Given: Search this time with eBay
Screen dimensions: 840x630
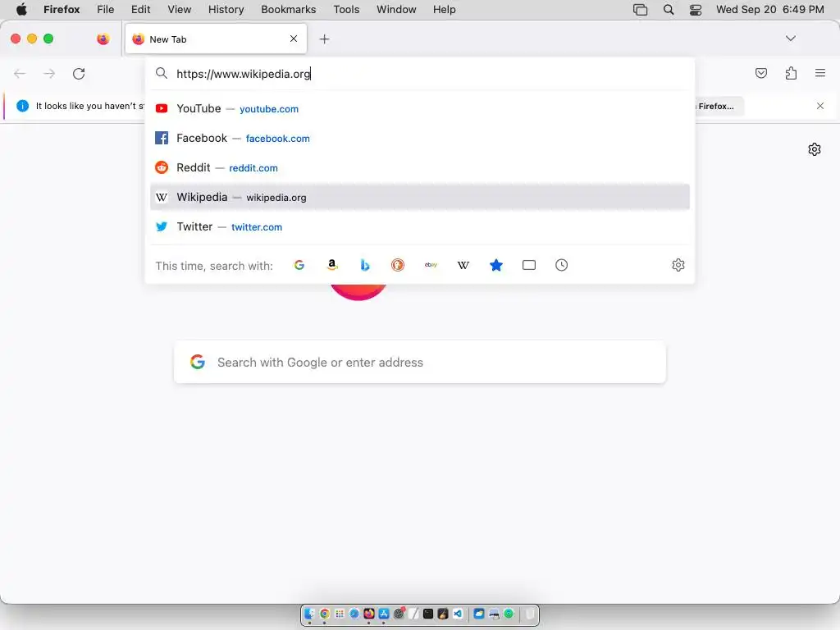Looking at the screenshot, I should (x=431, y=265).
